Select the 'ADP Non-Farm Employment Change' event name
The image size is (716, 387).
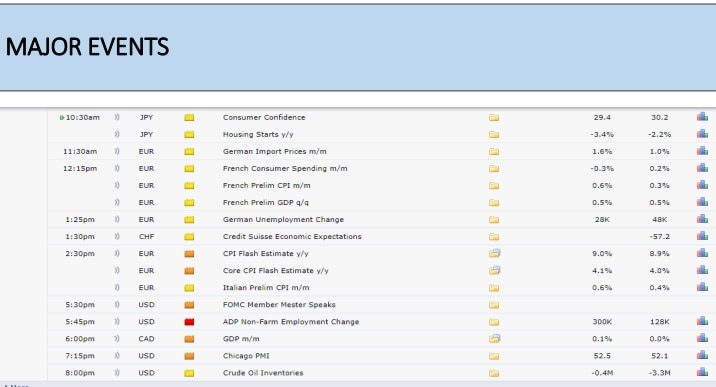(x=291, y=322)
